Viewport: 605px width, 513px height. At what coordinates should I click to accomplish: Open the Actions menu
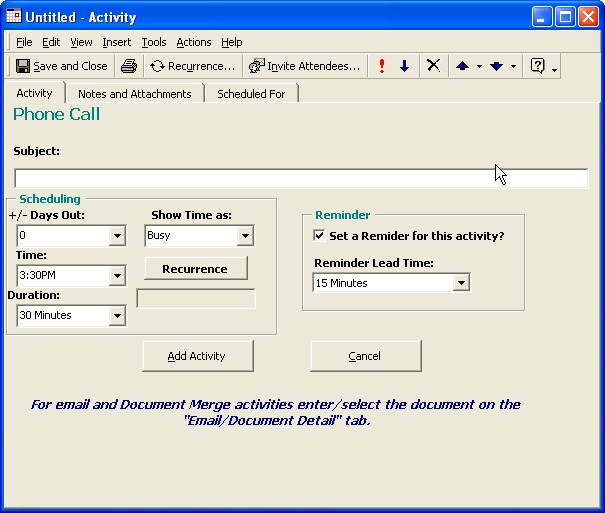click(x=193, y=42)
